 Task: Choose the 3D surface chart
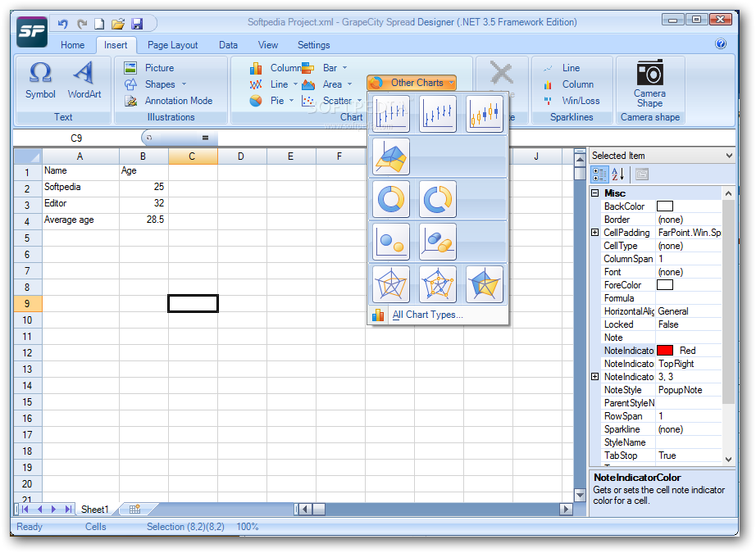tap(391, 156)
